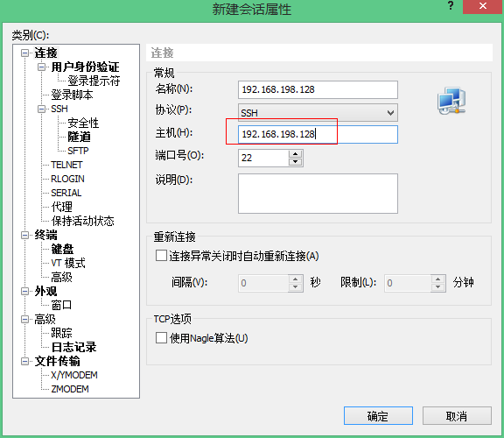Select ZMODEM tree item

click(70, 389)
